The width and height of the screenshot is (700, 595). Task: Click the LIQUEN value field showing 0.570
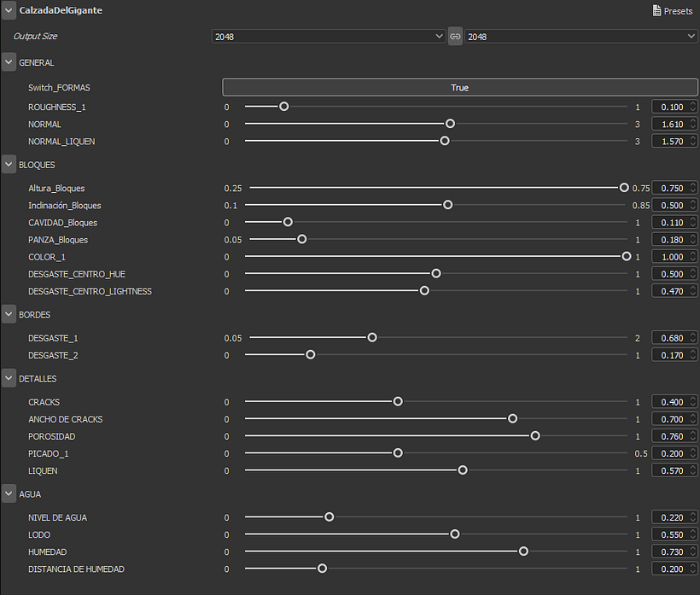coord(670,470)
